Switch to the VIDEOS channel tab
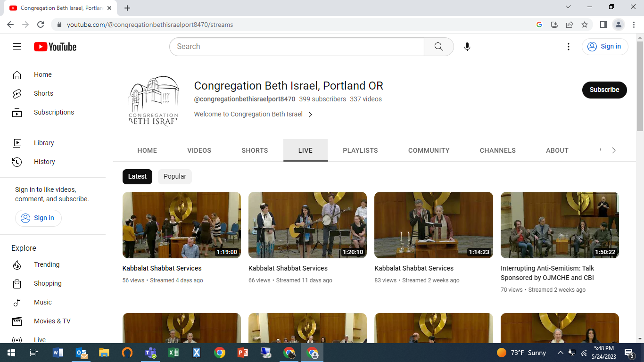The width and height of the screenshot is (644, 362). [199, 150]
